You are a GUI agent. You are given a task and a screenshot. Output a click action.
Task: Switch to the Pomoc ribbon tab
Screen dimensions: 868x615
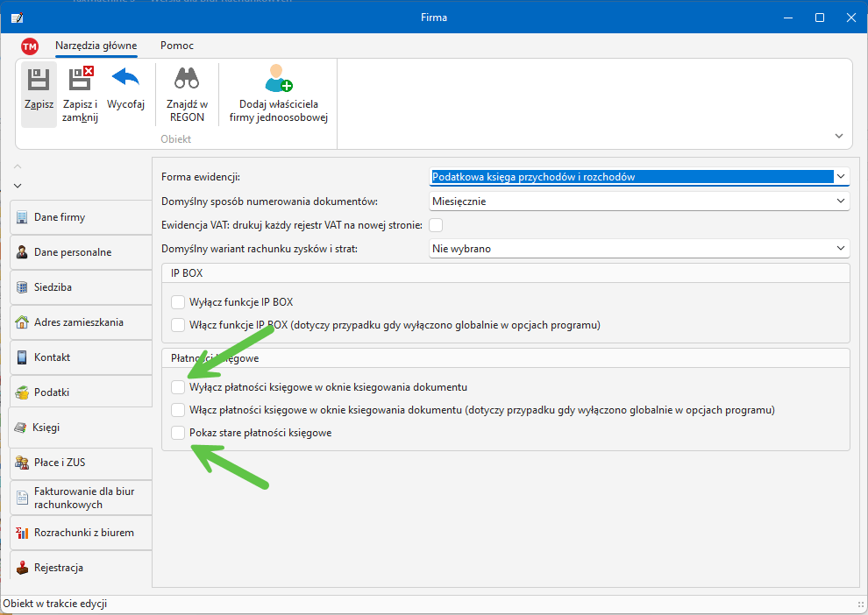click(x=177, y=46)
